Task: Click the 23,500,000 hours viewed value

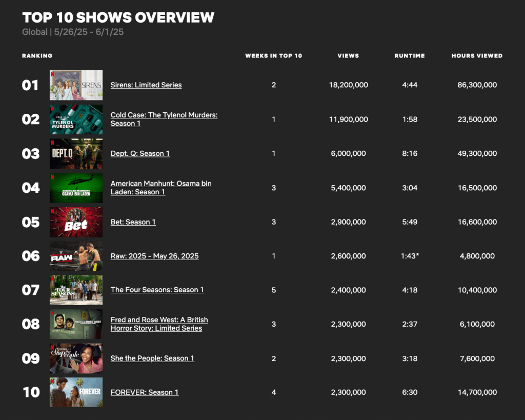Action: [477, 119]
